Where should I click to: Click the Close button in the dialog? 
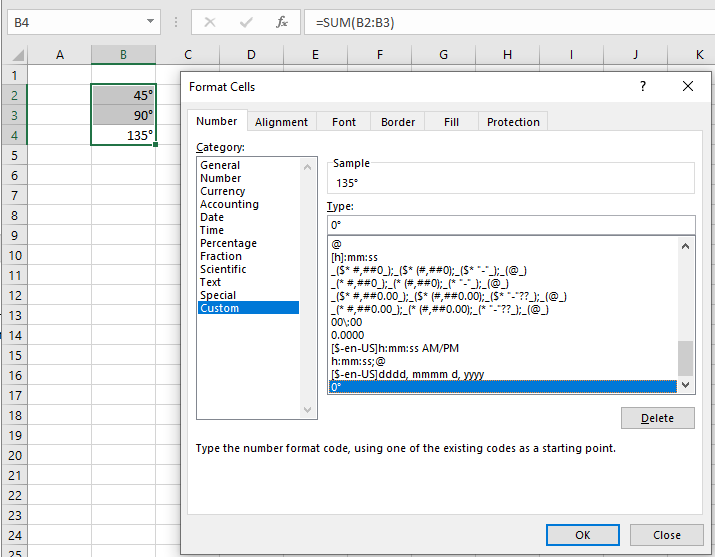click(x=667, y=535)
